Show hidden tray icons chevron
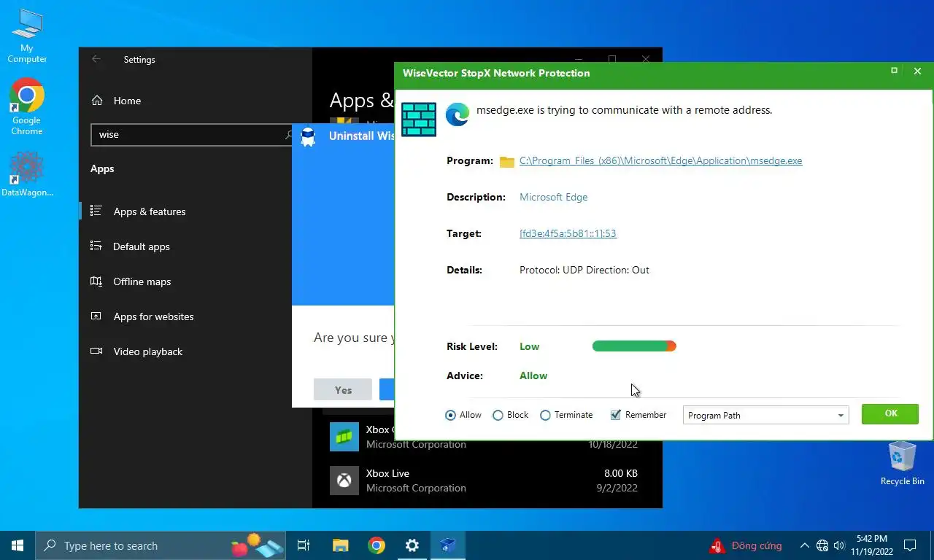This screenshot has height=560, width=934. point(805,545)
